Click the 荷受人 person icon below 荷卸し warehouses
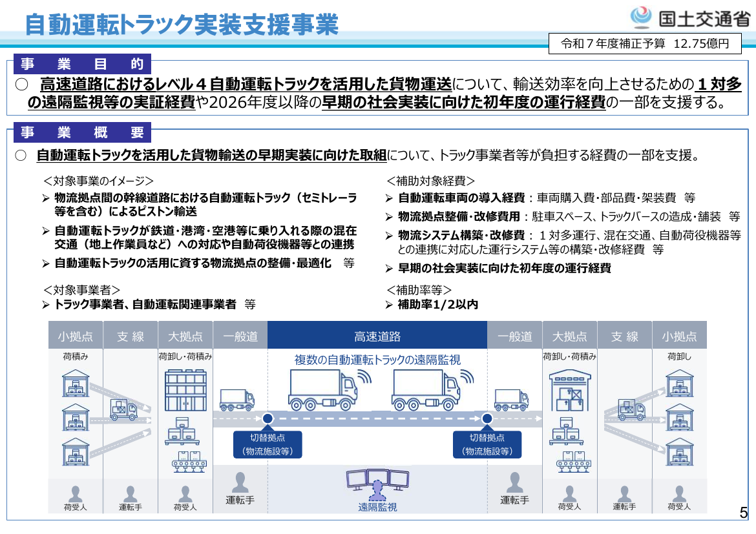Viewport: 756px width, 534px height. [x=679, y=494]
